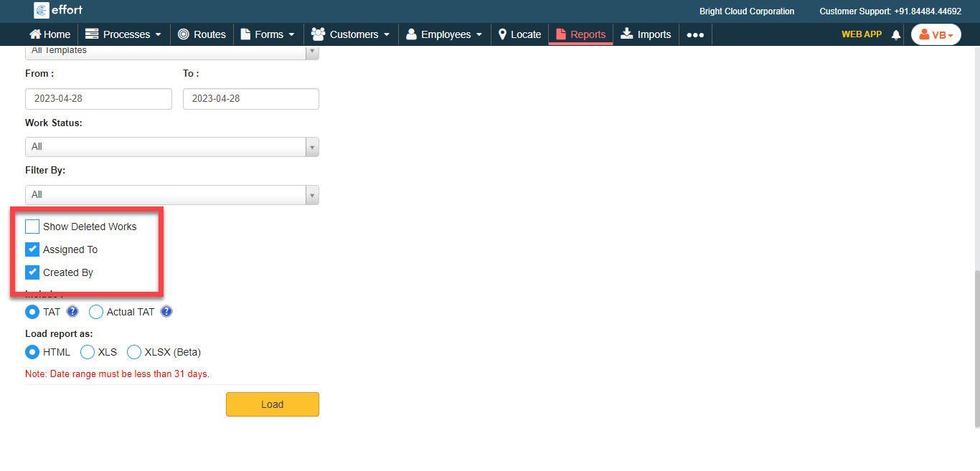
Task: Expand the Work Status dropdown
Action: tap(171, 146)
